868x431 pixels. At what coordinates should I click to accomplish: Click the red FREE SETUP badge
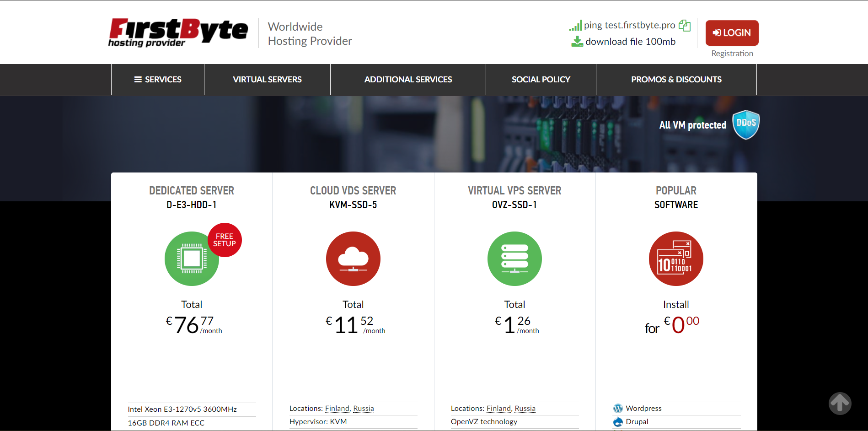tap(225, 240)
